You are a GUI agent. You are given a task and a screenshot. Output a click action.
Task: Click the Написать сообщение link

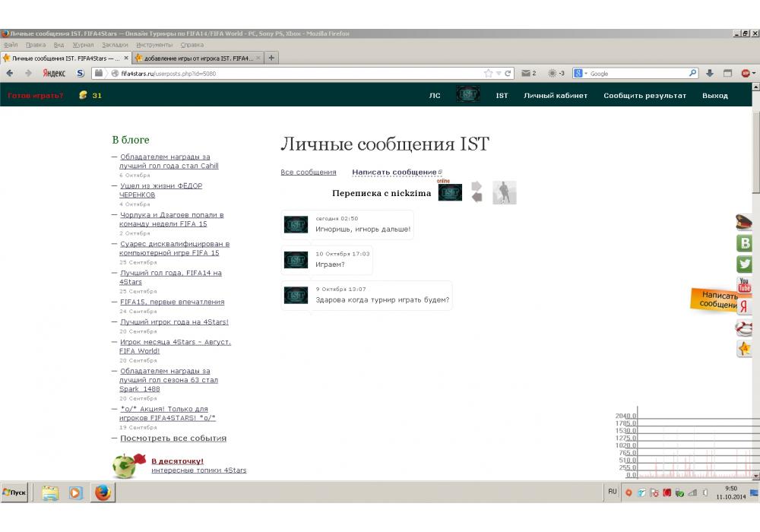(394, 173)
